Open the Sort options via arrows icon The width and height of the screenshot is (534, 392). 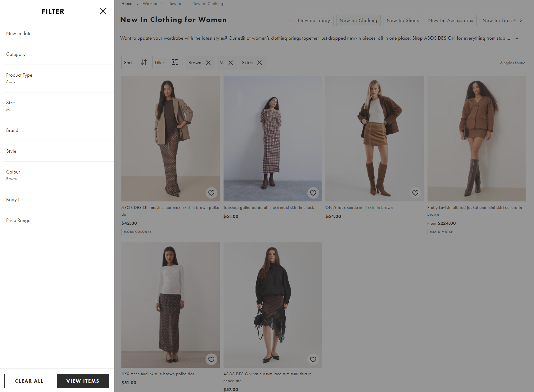(x=144, y=62)
